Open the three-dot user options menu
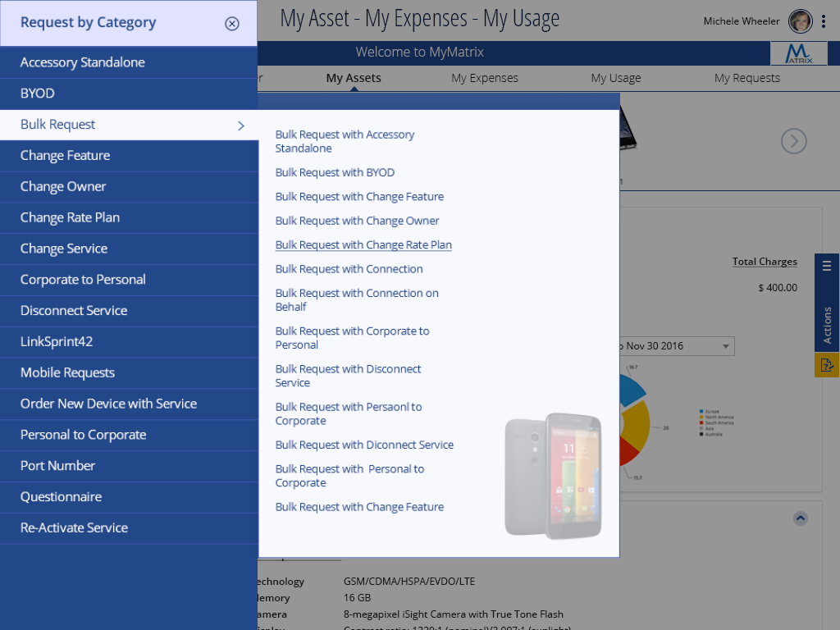Viewport: 840px width, 630px height. tap(824, 21)
